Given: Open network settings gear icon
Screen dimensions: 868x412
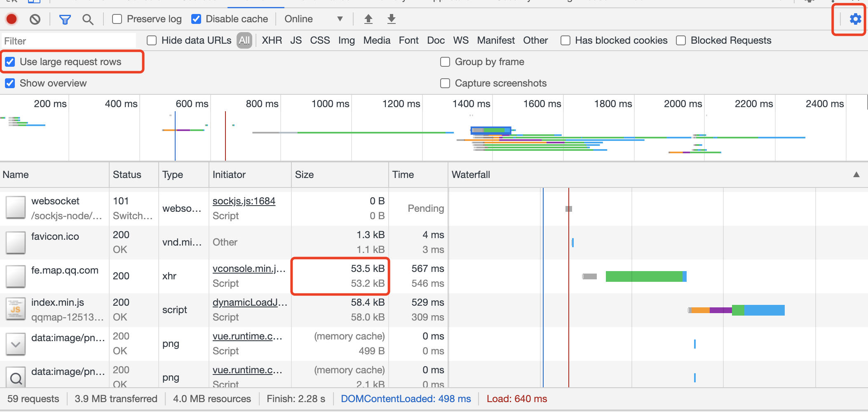Looking at the screenshot, I should (855, 19).
